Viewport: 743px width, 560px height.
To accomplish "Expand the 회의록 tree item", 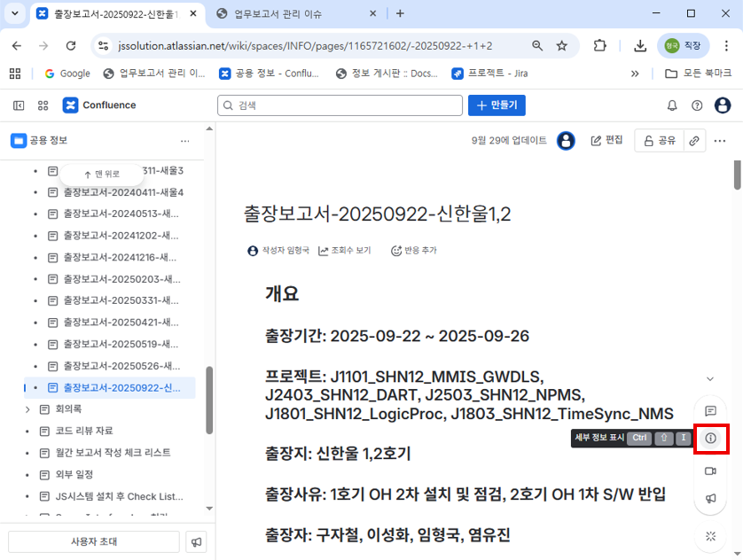I will tap(28, 409).
